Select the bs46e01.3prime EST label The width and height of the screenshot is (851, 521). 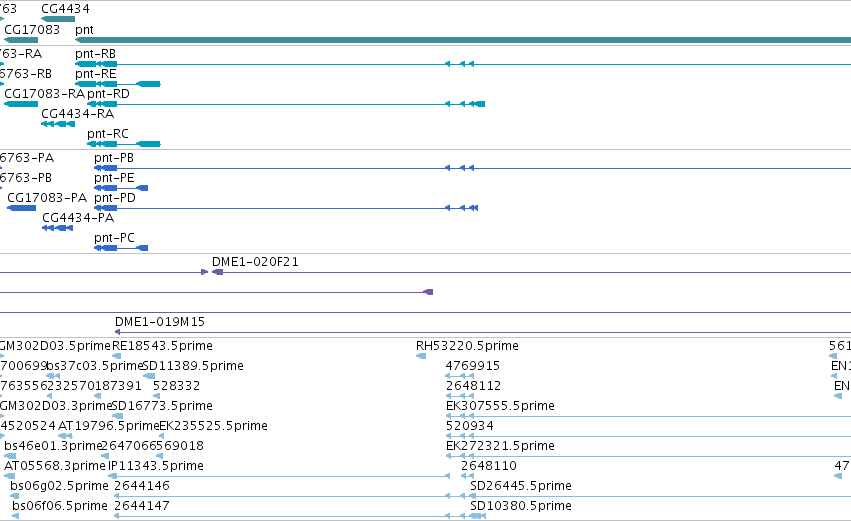(54, 447)
